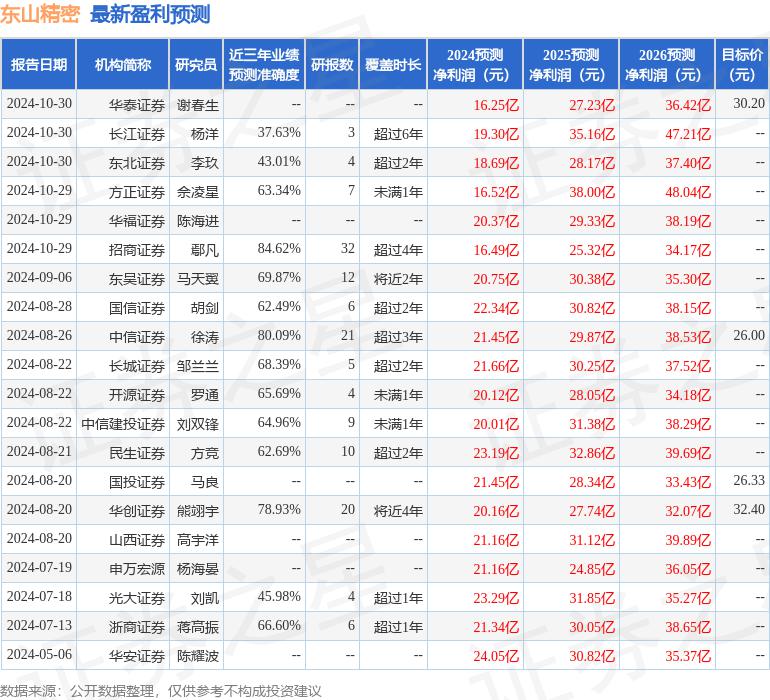Click target price 26.00
This screenshot has width=770, height=700.
pos(749,335)
